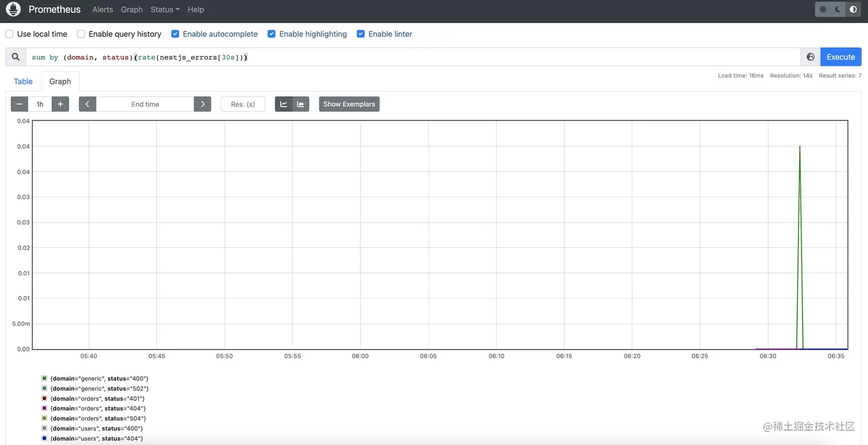Viewport: 868px width, 445px height.
Task: Click the 06:30 x-axis label
Action: [768, 356]
